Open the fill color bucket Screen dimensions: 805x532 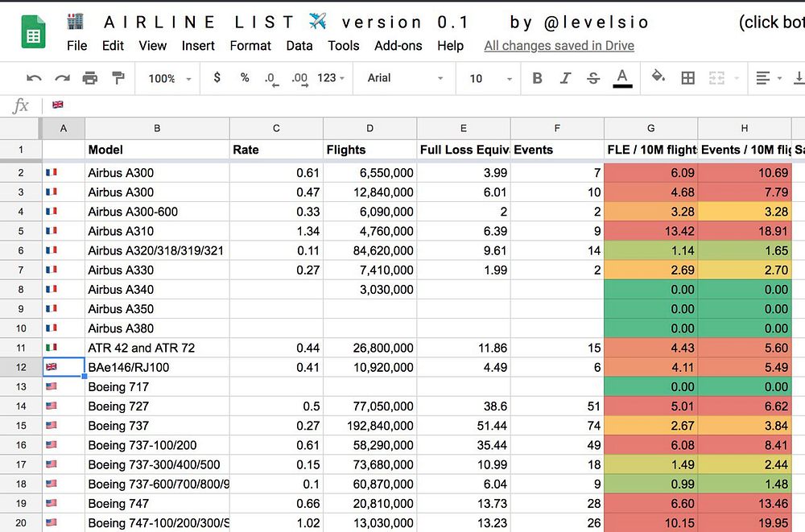click(x=658, y=77)
